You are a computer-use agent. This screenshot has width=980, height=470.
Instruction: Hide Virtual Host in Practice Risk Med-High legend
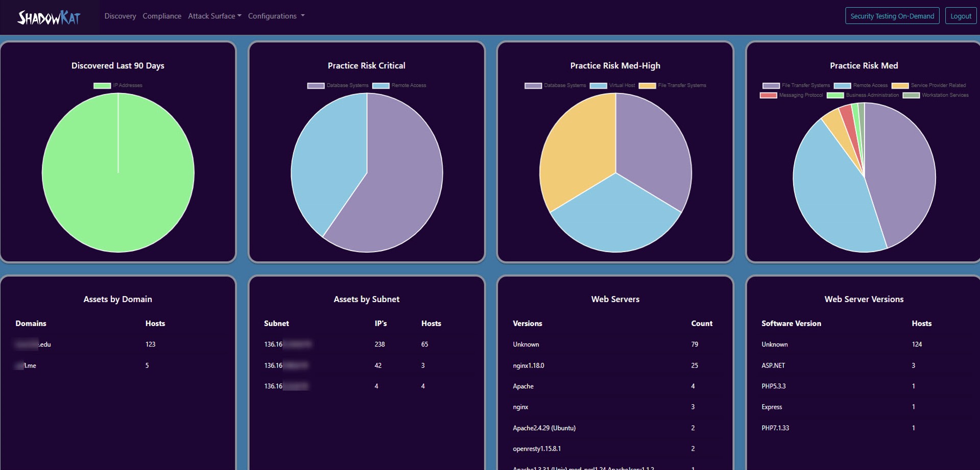pos(613,85)
